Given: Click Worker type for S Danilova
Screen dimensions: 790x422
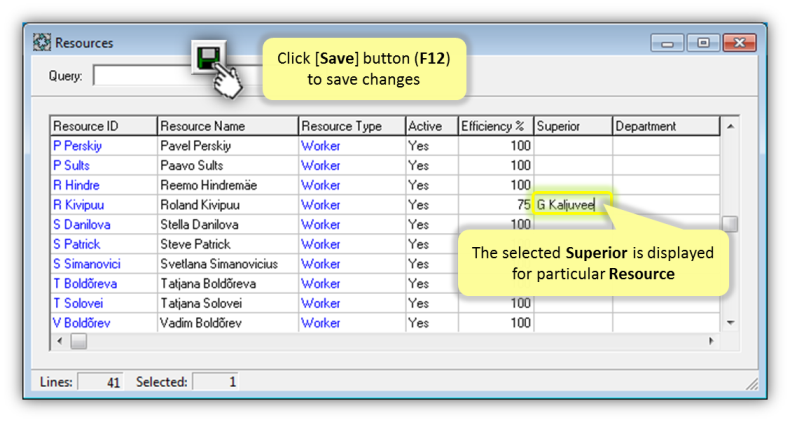Looking at the screenshot, I should click(x=321, y=225).
